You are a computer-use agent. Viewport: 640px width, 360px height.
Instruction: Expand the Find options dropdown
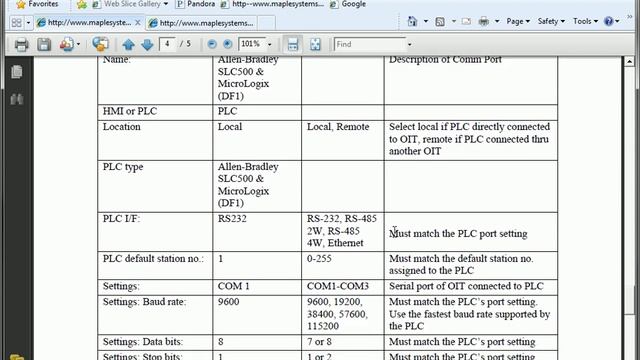[x=409, y=44]
